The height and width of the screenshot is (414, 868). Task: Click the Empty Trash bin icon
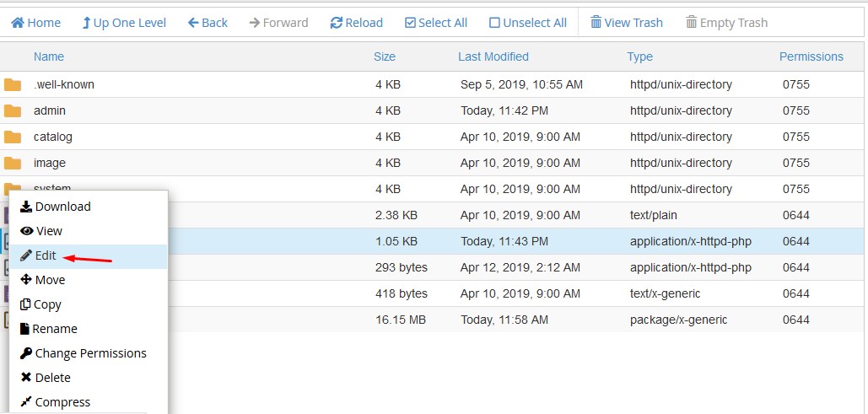point(692,23)
